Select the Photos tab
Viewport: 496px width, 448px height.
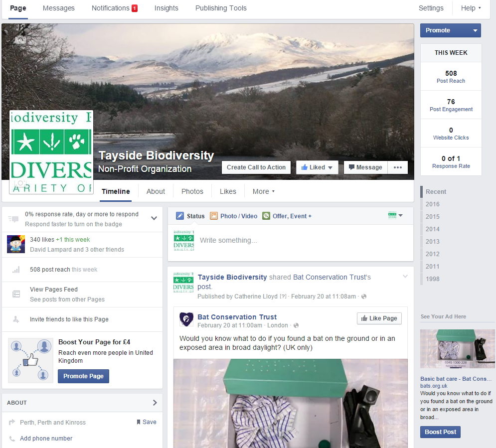(192, 191)
